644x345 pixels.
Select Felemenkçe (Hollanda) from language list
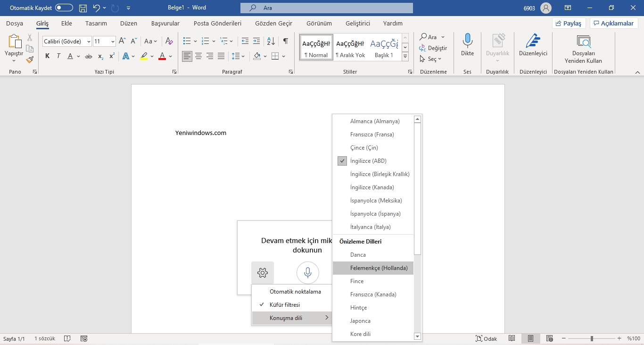coord(379,268)
